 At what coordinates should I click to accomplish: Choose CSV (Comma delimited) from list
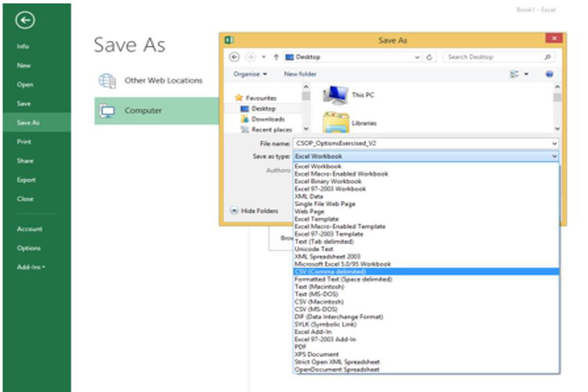click(x=330, y=271)
